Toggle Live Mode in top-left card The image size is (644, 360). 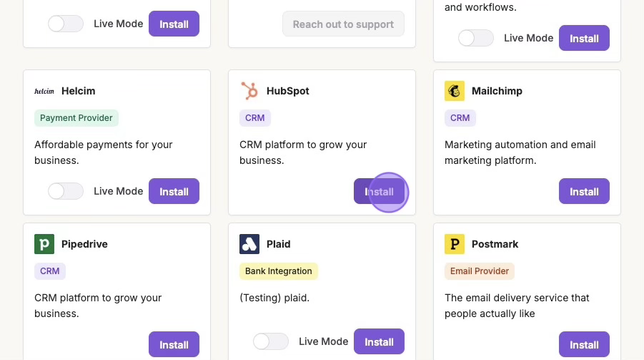click(66, 24)
